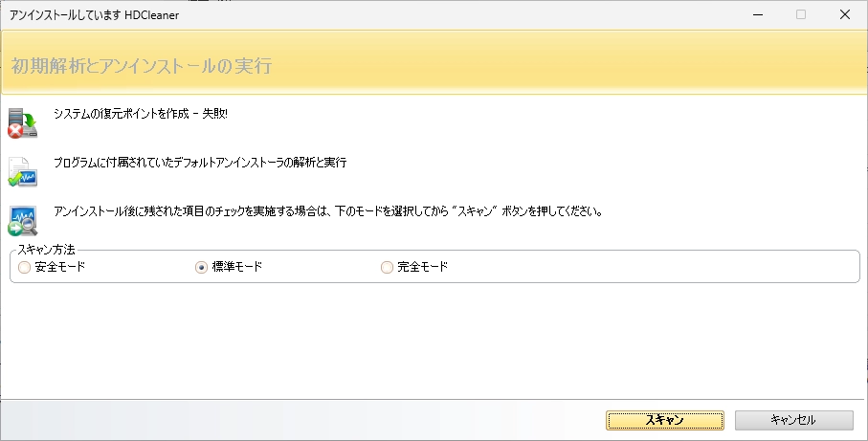
Task: Click the 初期解析とアンインストールの実行 heading
Action: coord(142,66)
